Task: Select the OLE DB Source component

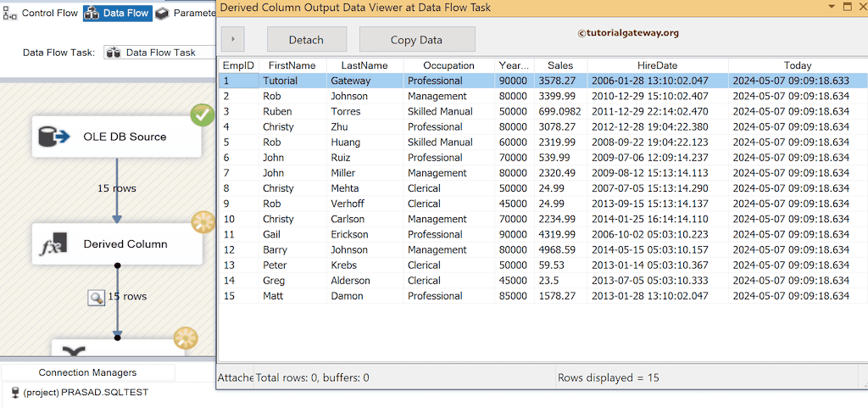Action: coord(116,137)
